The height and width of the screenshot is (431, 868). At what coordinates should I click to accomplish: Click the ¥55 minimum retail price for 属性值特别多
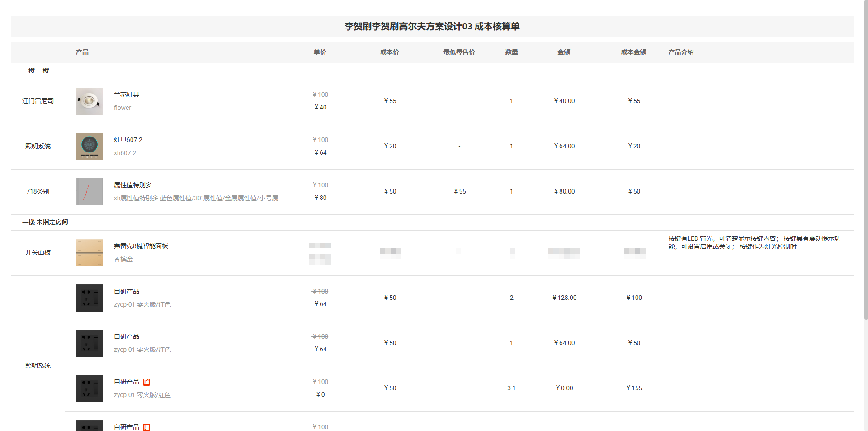coord(460,191)
